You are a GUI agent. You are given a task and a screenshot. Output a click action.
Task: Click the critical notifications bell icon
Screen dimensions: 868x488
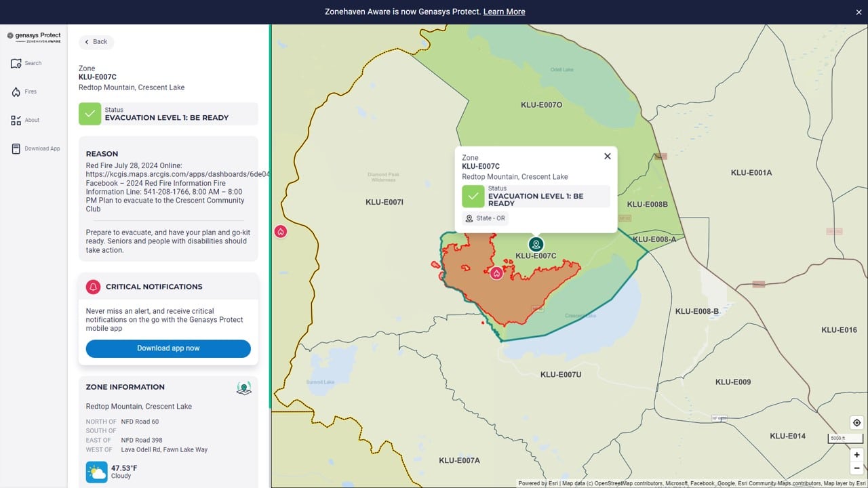point(93,287)
